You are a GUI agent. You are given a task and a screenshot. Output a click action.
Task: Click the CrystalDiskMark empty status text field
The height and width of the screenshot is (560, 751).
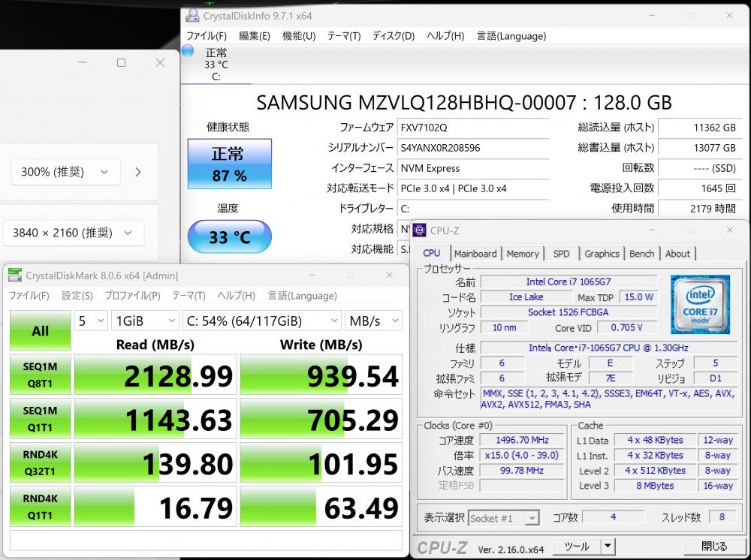click(x=206, y=540)
